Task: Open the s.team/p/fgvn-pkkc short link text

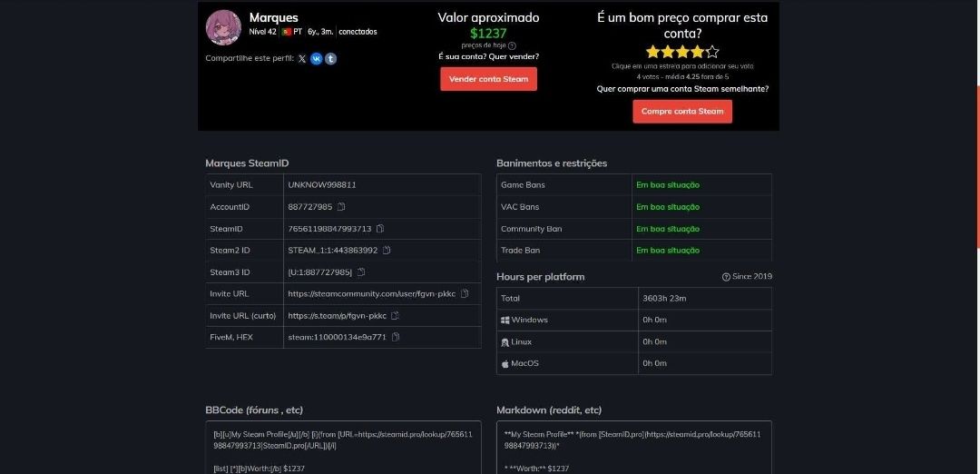Action: click(337, 316)
